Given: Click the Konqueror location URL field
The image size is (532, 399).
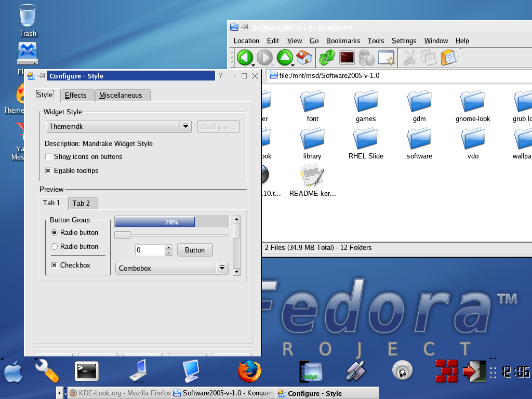Looking at the screenshot, I should click(x=399, y=75).
